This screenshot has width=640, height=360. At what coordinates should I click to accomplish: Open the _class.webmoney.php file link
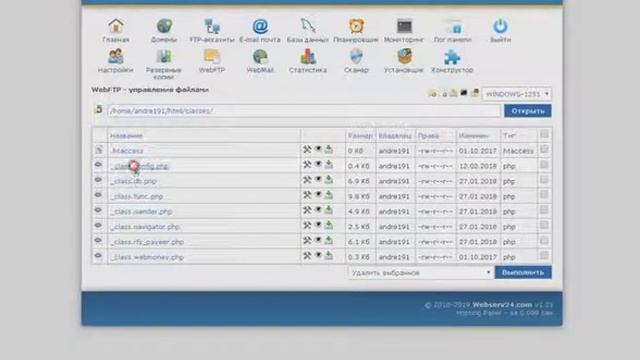point(147,257)
